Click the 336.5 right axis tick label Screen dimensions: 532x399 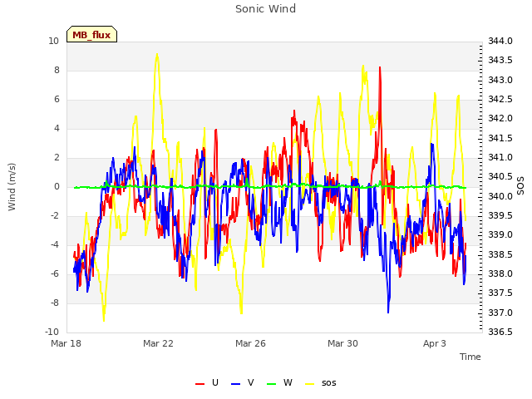pyautogui.click(x=500, y=332)
